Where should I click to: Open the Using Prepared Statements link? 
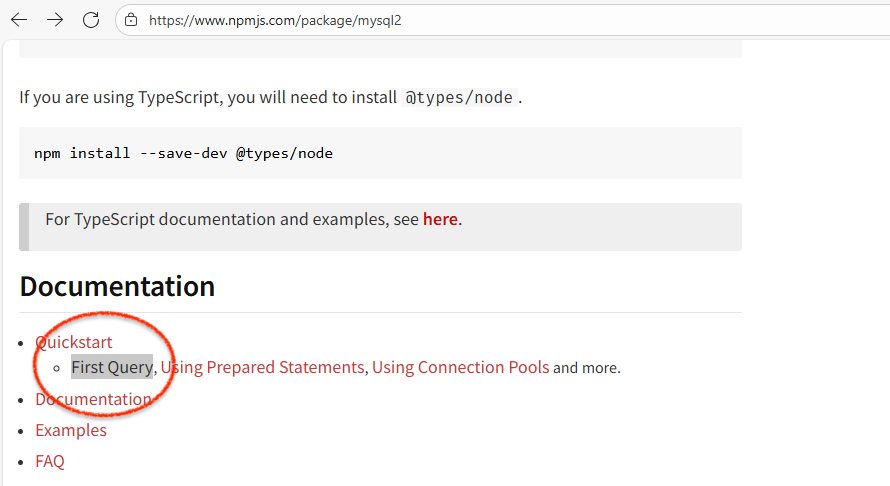(x=264, y=367)
